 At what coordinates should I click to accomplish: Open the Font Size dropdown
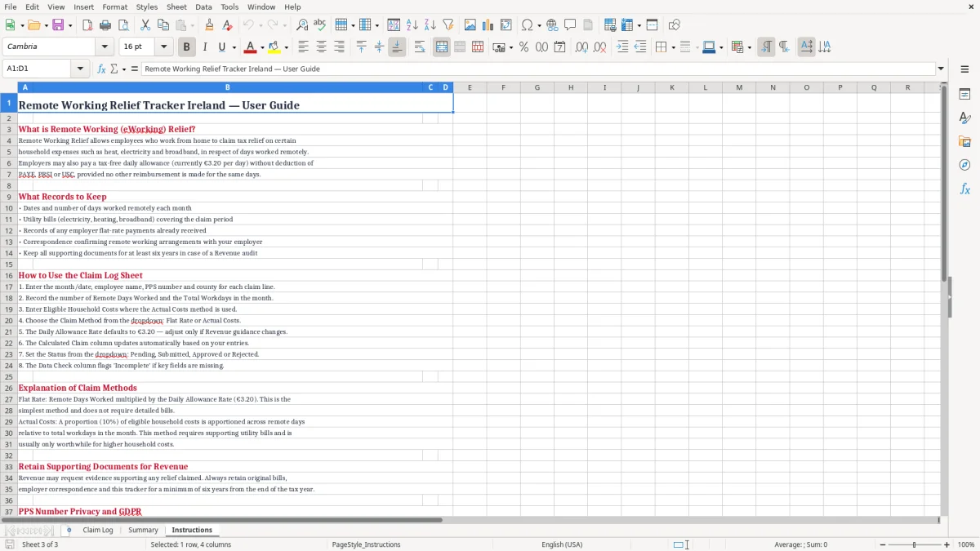coord(163,47)
